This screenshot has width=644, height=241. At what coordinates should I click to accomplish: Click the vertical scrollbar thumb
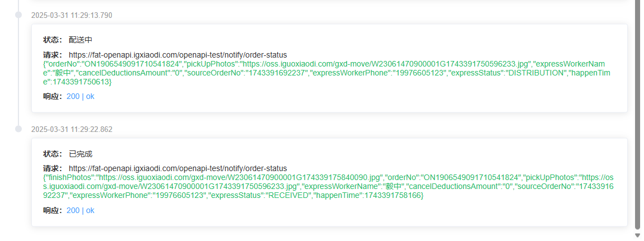(x=637, y=115)
